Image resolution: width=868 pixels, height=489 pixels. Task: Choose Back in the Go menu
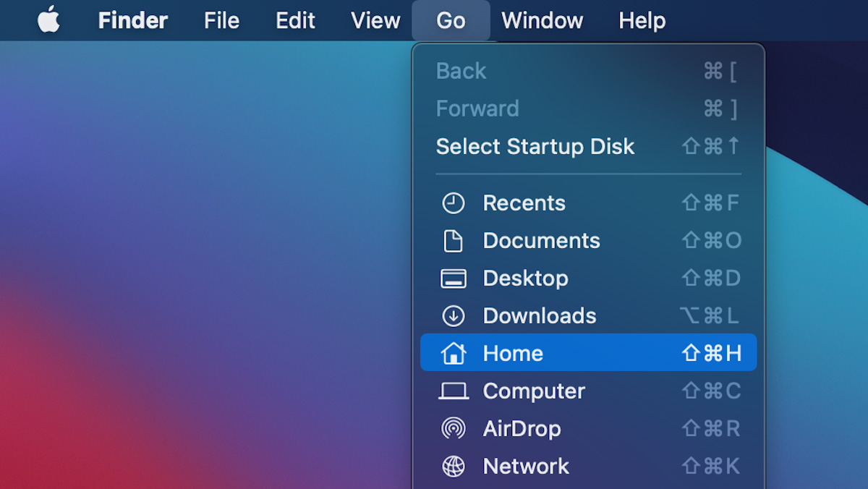point(461,71)
